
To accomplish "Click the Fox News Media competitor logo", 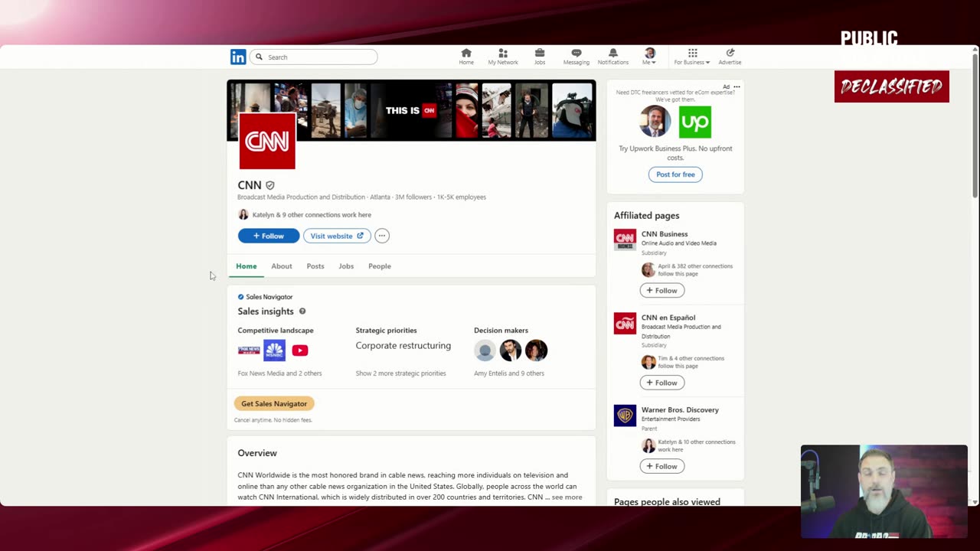I will pos(249,350).
